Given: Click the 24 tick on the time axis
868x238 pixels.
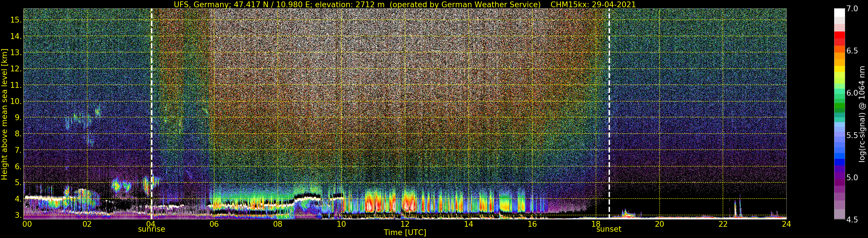Looking at the screenshot, I should click(x=786, y=224).
